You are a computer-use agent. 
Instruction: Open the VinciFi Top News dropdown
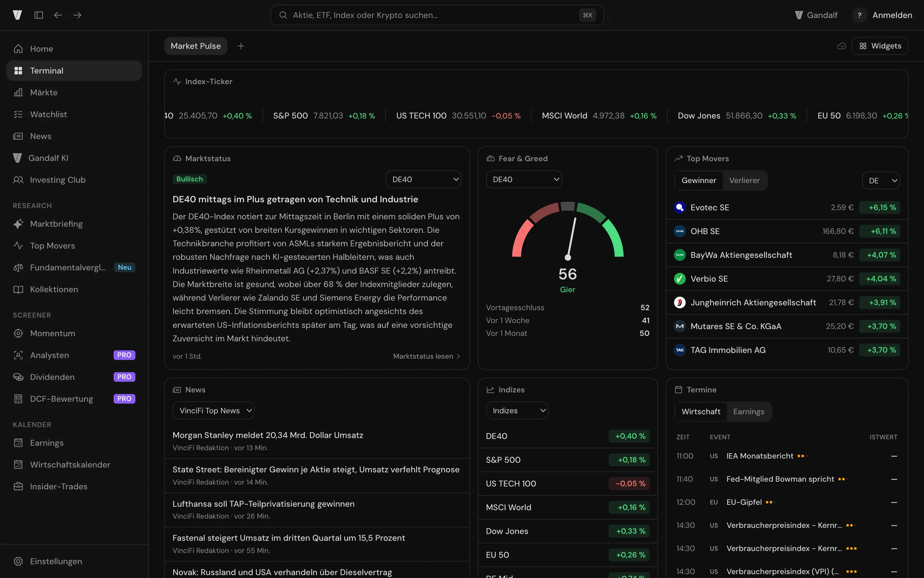click(214, 411)
